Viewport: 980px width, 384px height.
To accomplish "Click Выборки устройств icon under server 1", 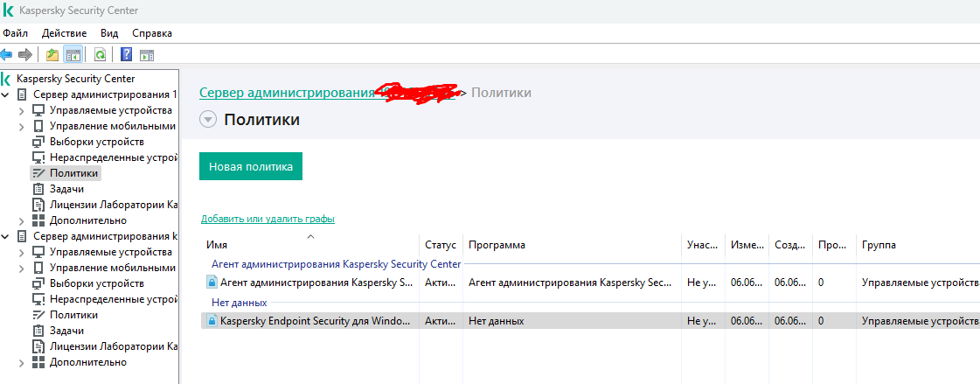I will [38, 142].
